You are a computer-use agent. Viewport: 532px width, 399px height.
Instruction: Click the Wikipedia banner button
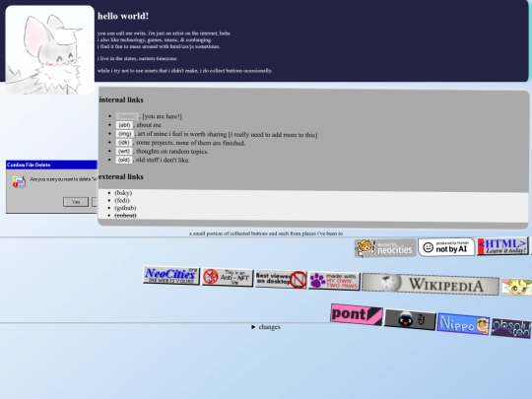pyautogui.click(x=431, y=284)
